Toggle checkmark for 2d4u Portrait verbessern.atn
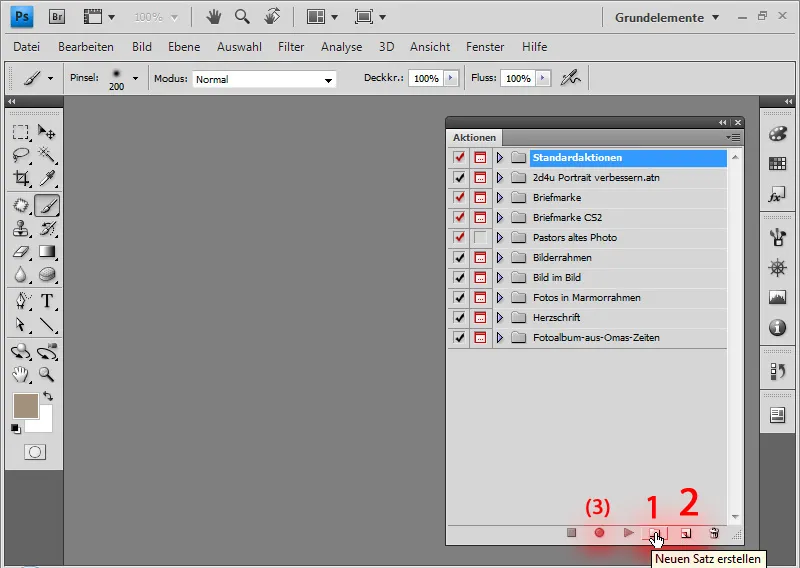Screen dimensions: 800x568 [x=459, y=178]
